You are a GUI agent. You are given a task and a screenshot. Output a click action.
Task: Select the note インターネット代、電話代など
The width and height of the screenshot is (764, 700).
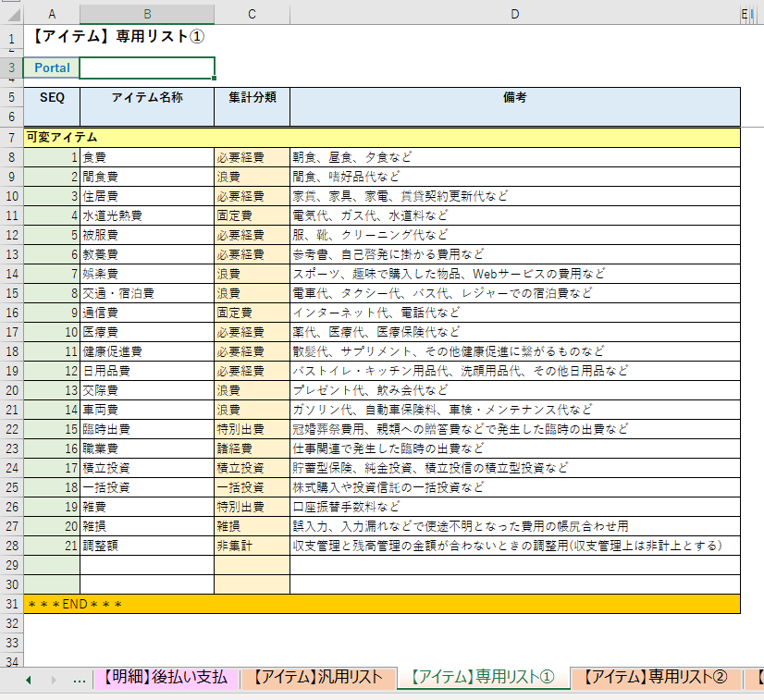point(515,313)
